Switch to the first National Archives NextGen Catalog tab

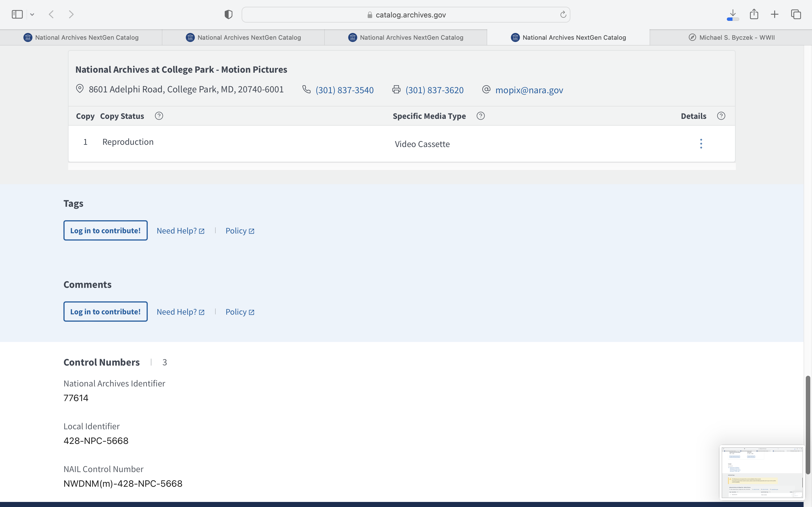tap(81, 37)
